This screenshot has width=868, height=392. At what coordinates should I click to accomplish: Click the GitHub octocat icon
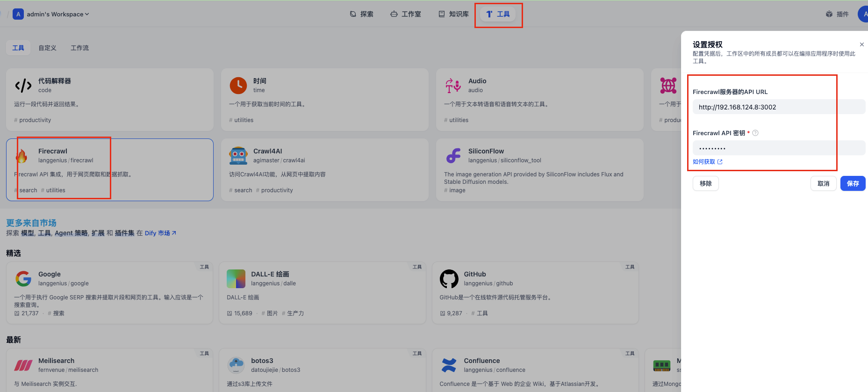point(449,279)
